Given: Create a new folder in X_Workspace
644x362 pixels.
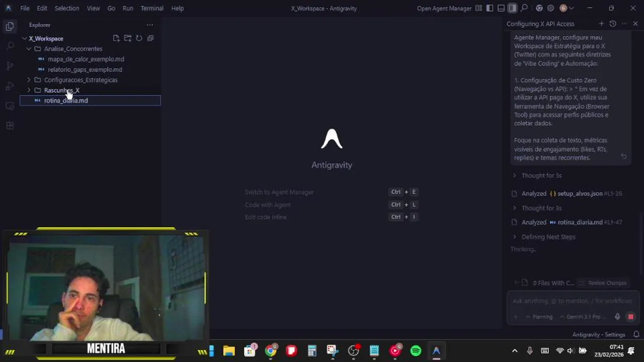Looking at the screenshot, I should coord(128,38).
